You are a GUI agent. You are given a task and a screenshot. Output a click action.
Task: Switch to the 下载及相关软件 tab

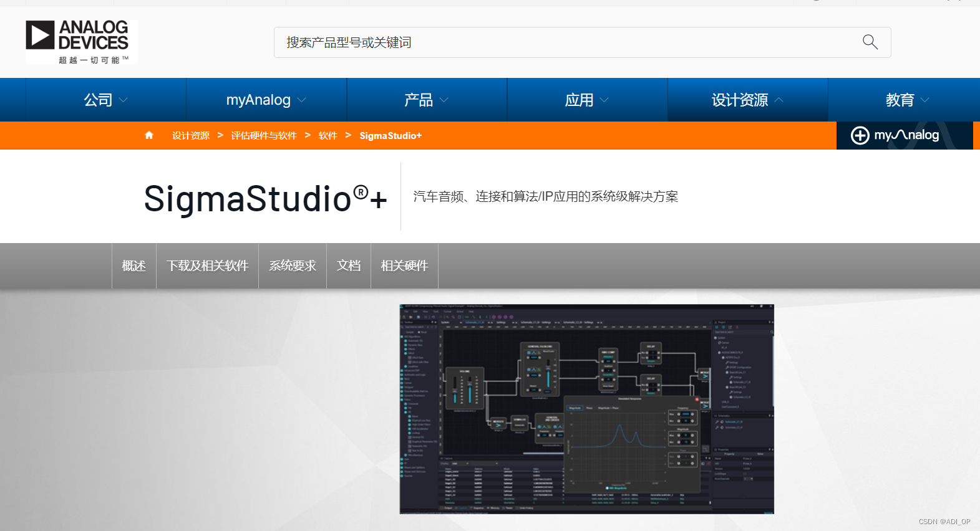[208, 266]
